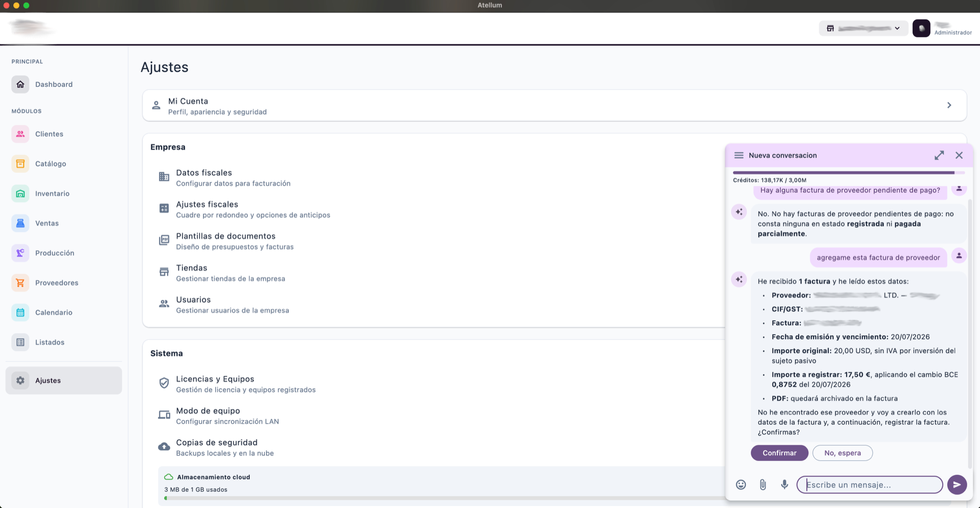Send the chat message
This screenshot has height=508, width=980.
pos(957,484)
